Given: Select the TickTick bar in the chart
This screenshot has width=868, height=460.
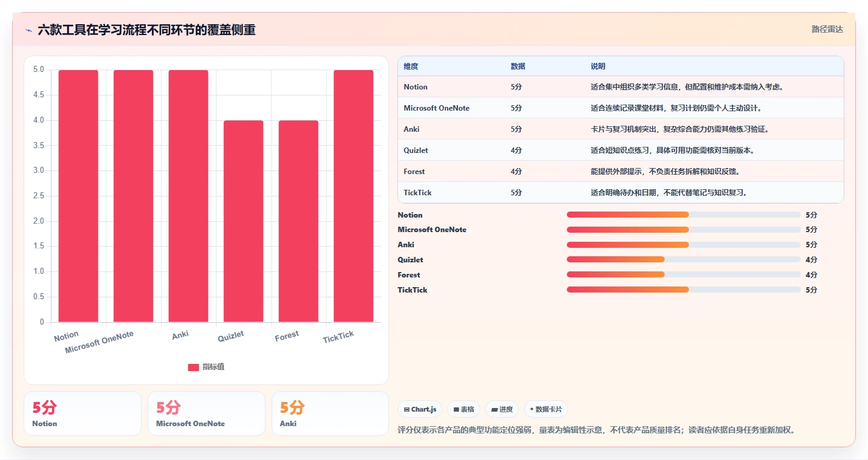Looking at the screenshot, I should [x=353, y=196].
